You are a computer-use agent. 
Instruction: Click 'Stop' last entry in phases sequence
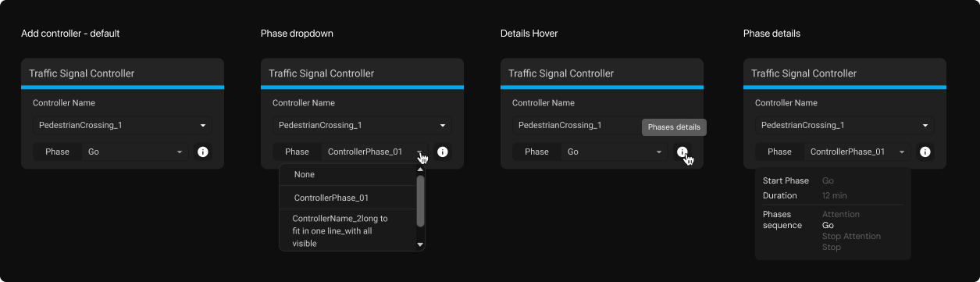[832, 247]
